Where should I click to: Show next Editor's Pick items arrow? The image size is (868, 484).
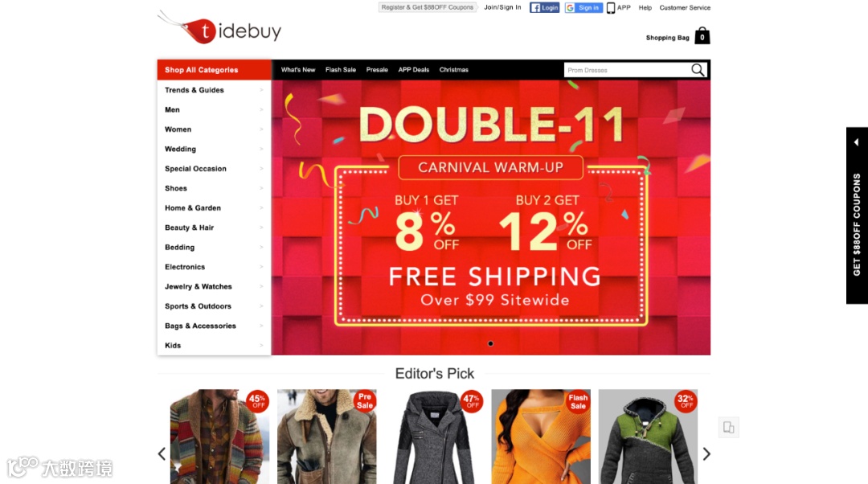706,454
